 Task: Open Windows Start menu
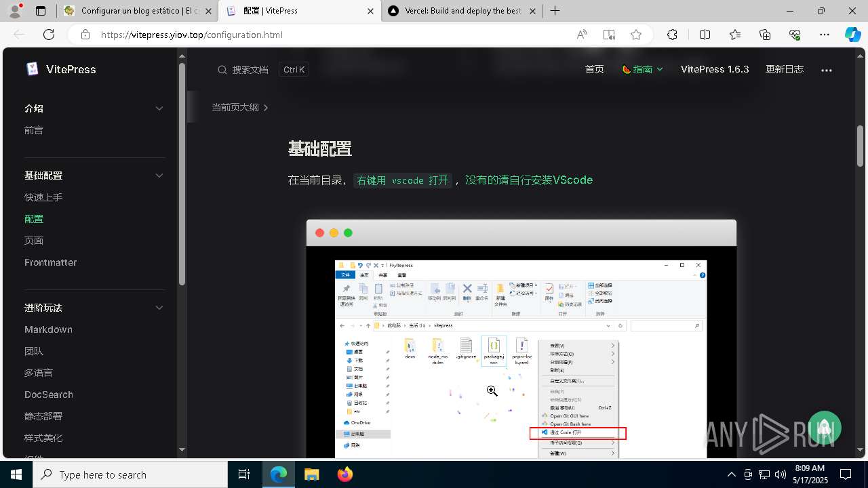(16, 474)
